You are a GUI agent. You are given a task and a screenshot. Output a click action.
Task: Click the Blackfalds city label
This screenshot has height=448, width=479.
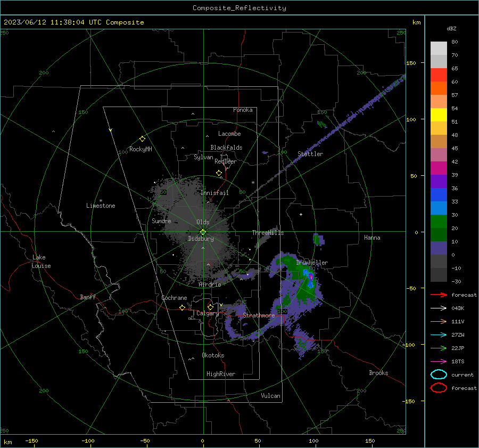click(226, 148)
